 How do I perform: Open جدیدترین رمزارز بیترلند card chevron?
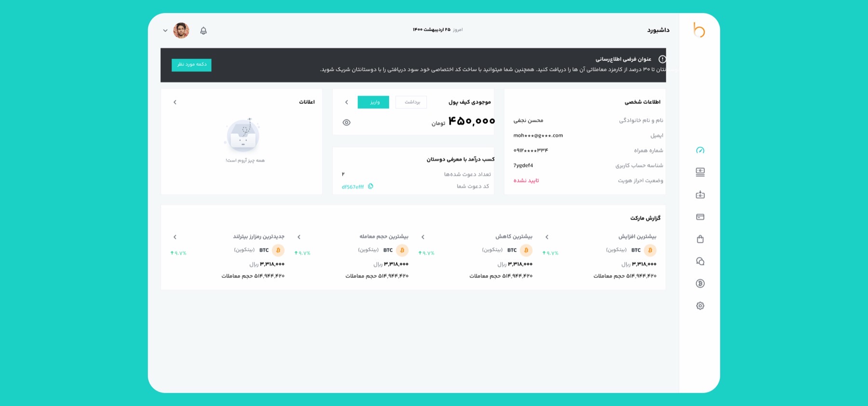pos(175,237)
